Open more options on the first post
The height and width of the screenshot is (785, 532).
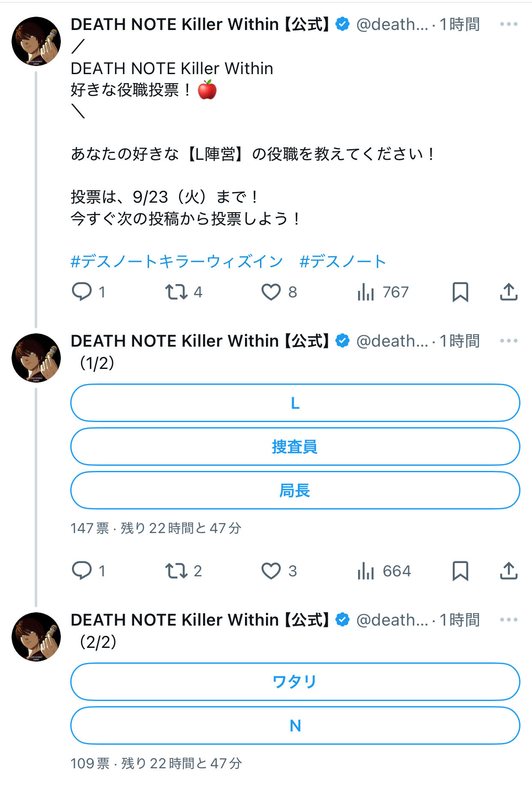pos(508,24)
